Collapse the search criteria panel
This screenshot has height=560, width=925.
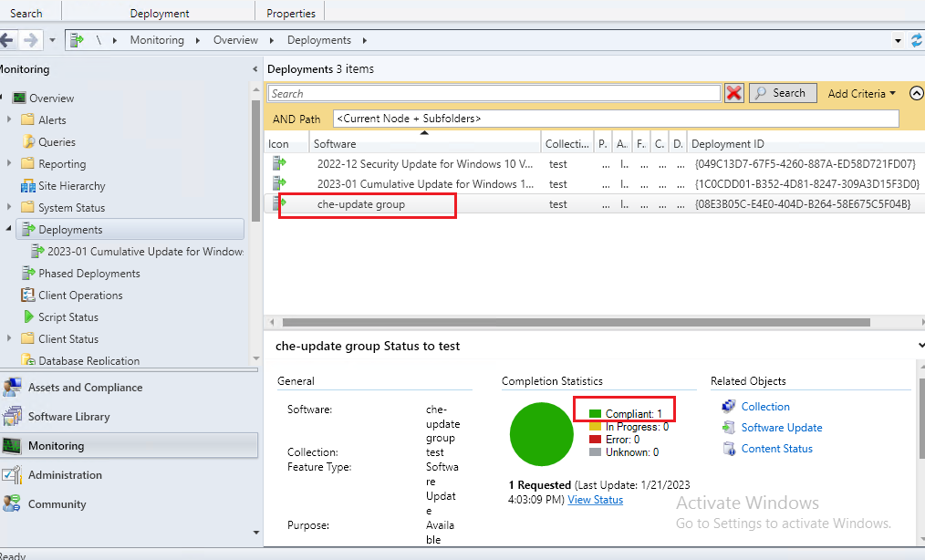[x=916, y=93]
